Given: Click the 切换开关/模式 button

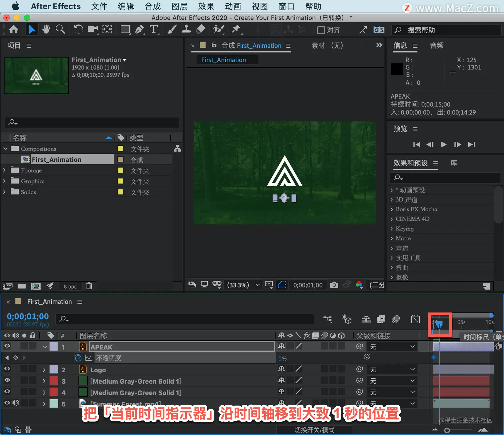Looking at the screenshot, I should 314,430.
